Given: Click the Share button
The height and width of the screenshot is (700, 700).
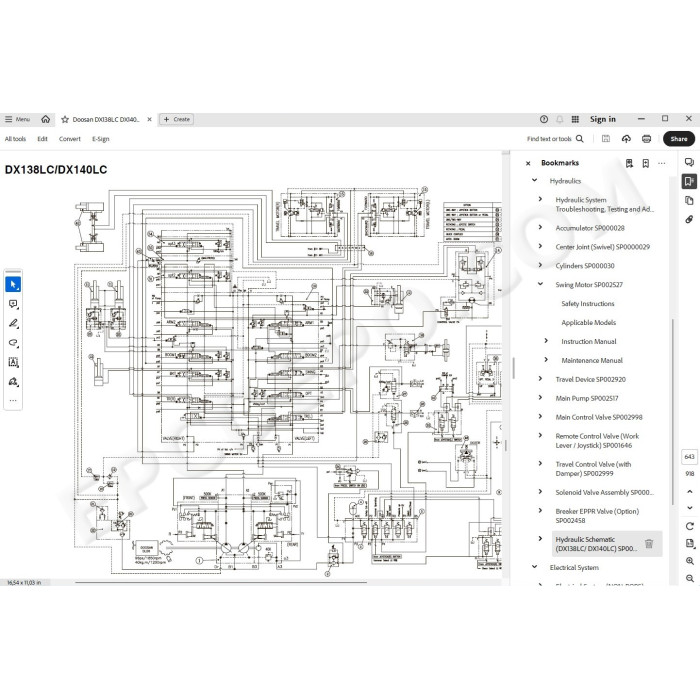Looking at the screenshot, I should (x=679, y=139).
